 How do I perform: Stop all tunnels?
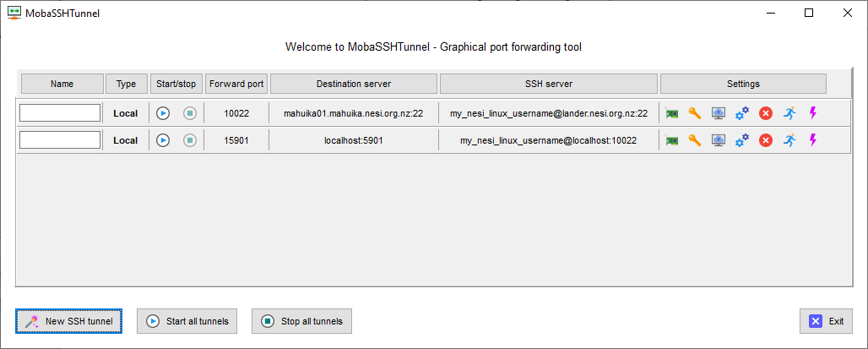tap(301, 321)
